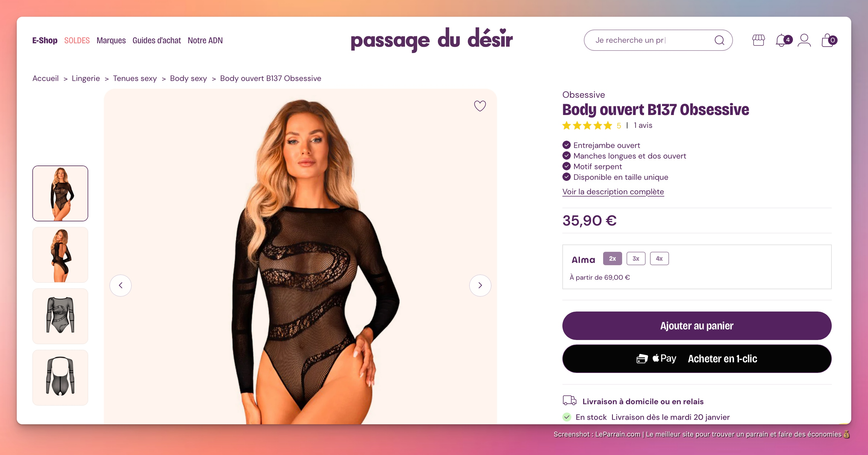Viewport: 868px width, 455px height.
Task: Select Alma 3x installment option
Action: point(636,258)
